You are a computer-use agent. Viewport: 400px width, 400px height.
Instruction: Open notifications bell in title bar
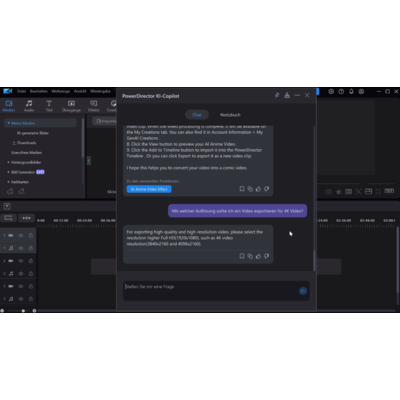click(351, 91)
